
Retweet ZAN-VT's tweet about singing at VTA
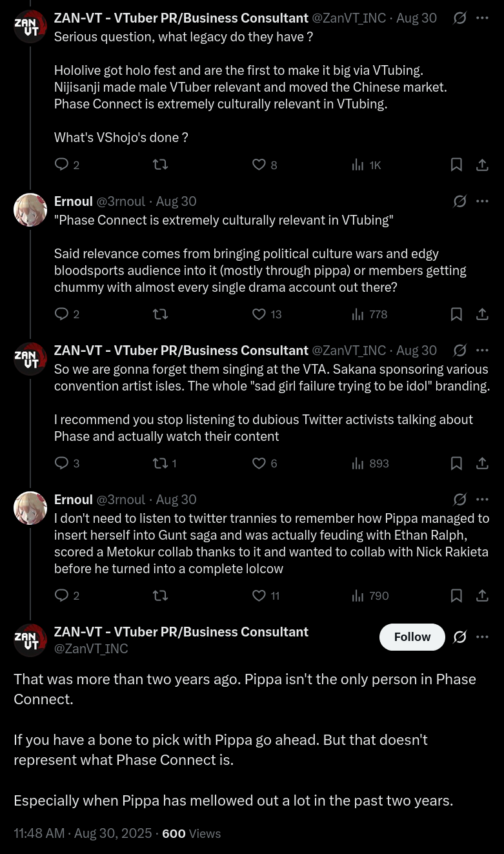159,463
